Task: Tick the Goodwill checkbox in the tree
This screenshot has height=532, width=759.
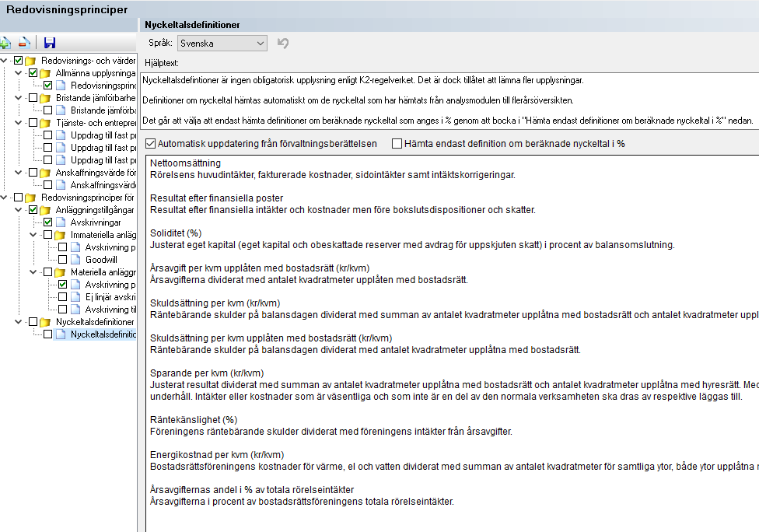Action: [62, 260]
